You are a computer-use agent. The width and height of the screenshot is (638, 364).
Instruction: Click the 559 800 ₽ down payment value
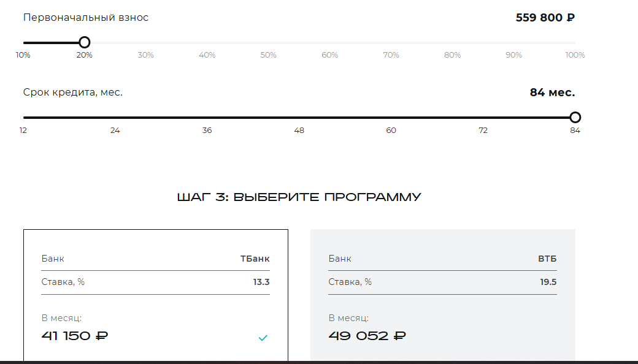click(545, 18)
